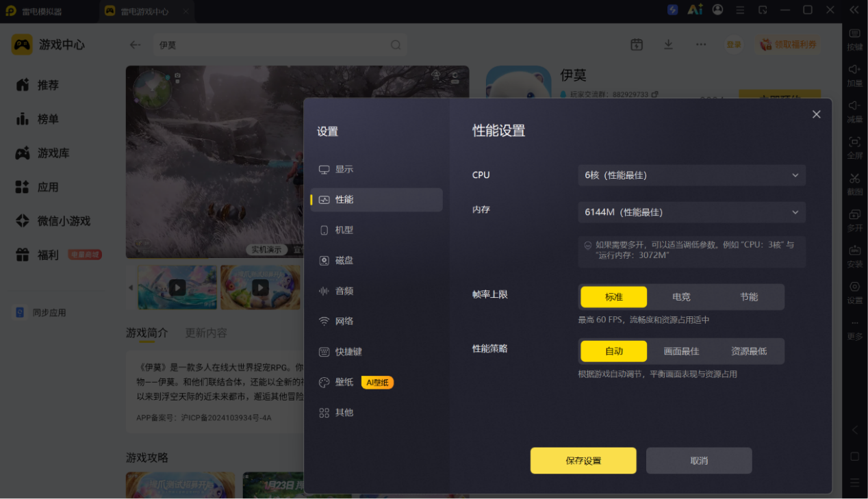Screen dimensions: 868x499
Task: Click the 取消 cancel button
Action: pyautogui.click(x=699, y=461)
